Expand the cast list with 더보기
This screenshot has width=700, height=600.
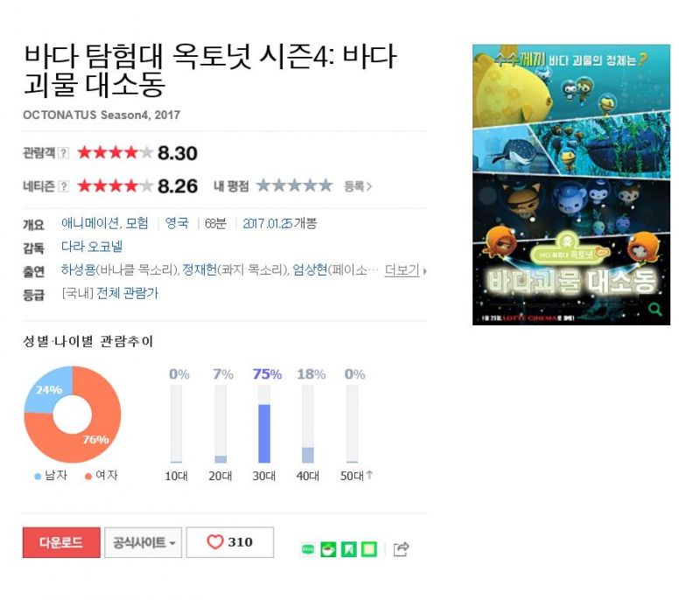click(x=405, y=270)
